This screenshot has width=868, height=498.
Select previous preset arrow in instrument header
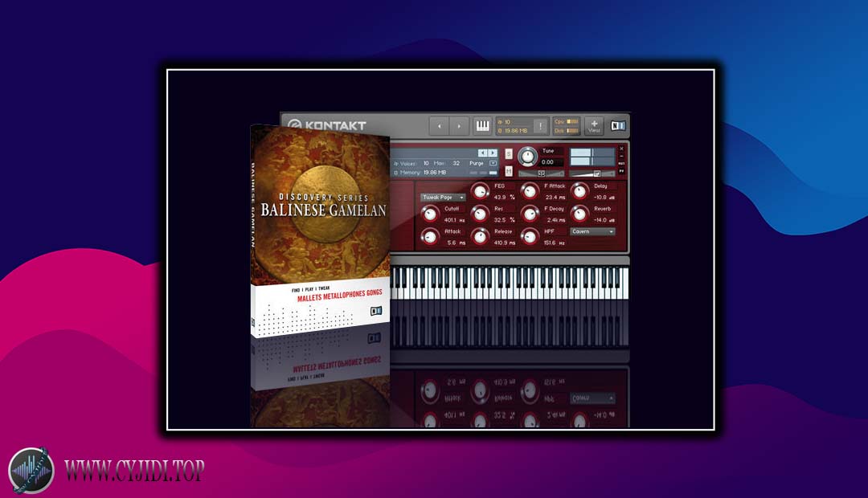pos(483,153)
